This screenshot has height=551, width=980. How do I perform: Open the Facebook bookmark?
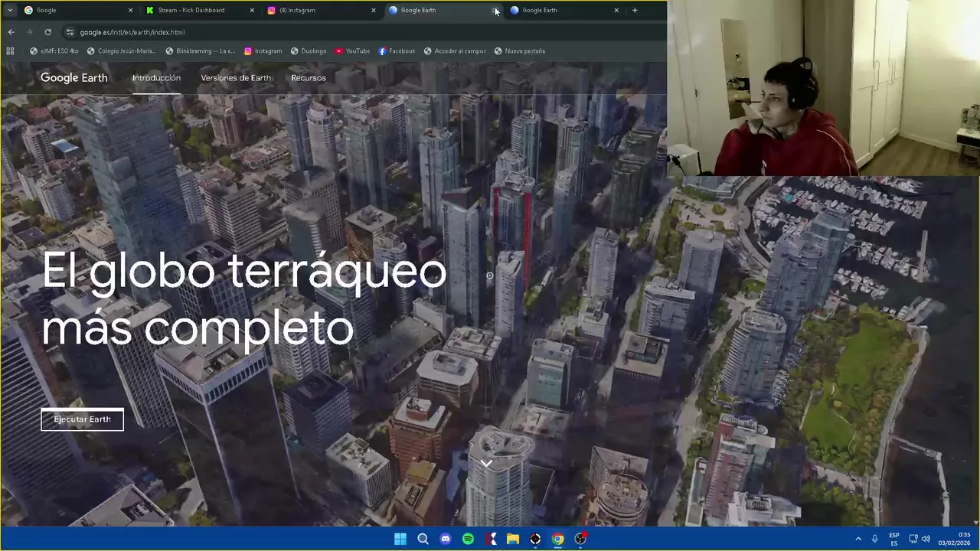click(x=397, y=51)
